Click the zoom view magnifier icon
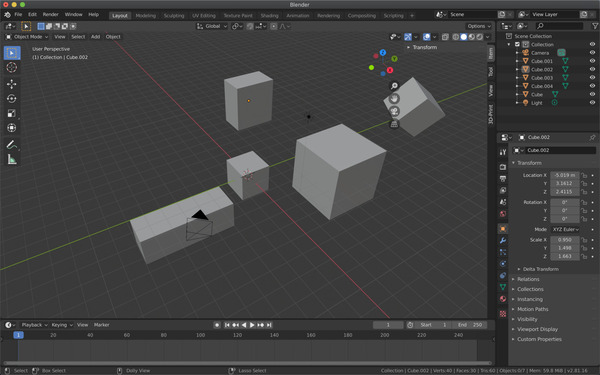The height and width of the screenshot is (375, 600). pyautogui.click(x=394, y=86)
